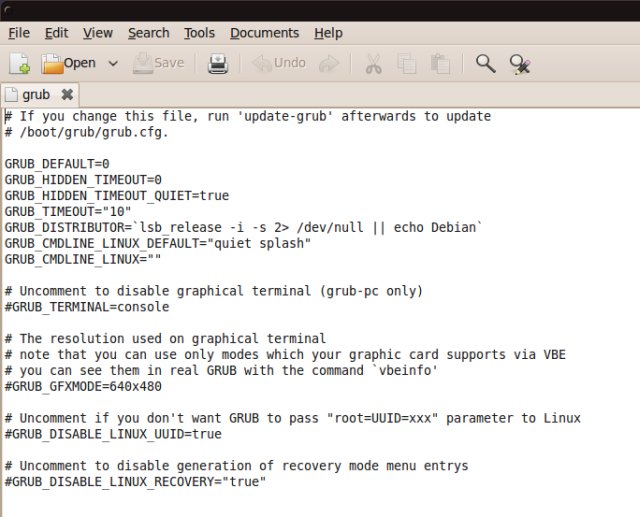Click the Undo button
640x517 pixels.
(x=279, y=64)
